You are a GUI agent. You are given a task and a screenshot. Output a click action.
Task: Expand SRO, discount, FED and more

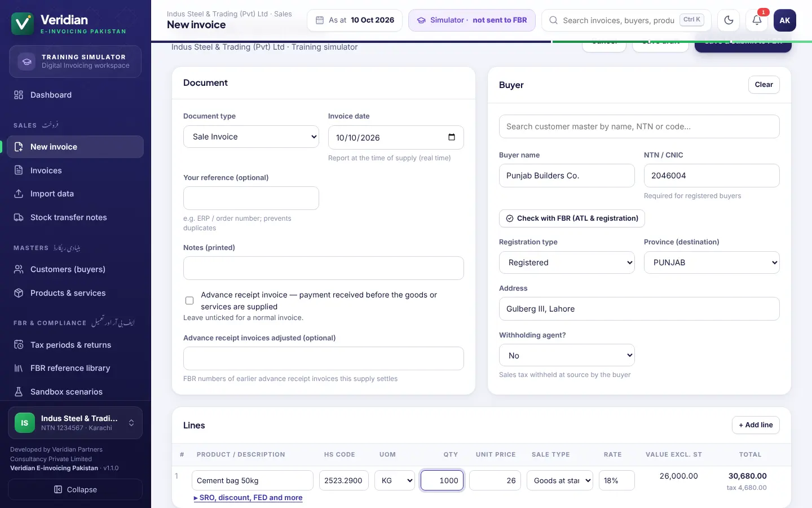[x=248, y=498]
